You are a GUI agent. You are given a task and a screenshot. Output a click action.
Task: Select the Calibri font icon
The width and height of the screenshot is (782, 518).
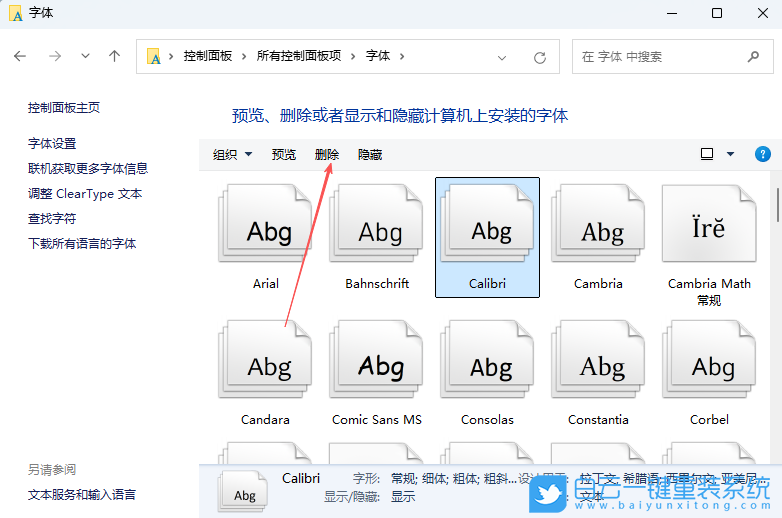pos(487,223)
